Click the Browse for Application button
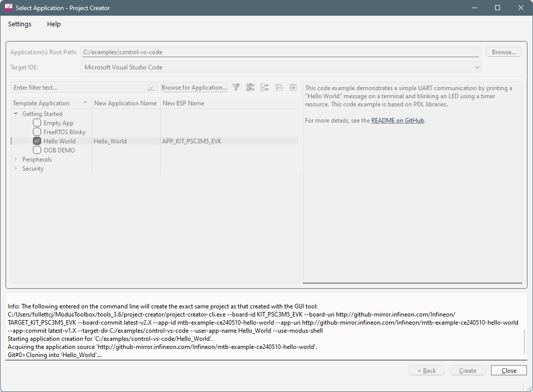533x392 pixels. pos(194,88)
